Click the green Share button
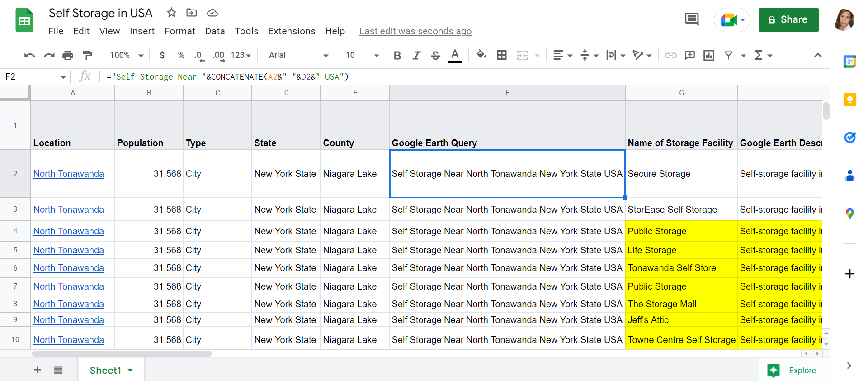The width and height of the screenshot is (868, 381). click(788, 20)
